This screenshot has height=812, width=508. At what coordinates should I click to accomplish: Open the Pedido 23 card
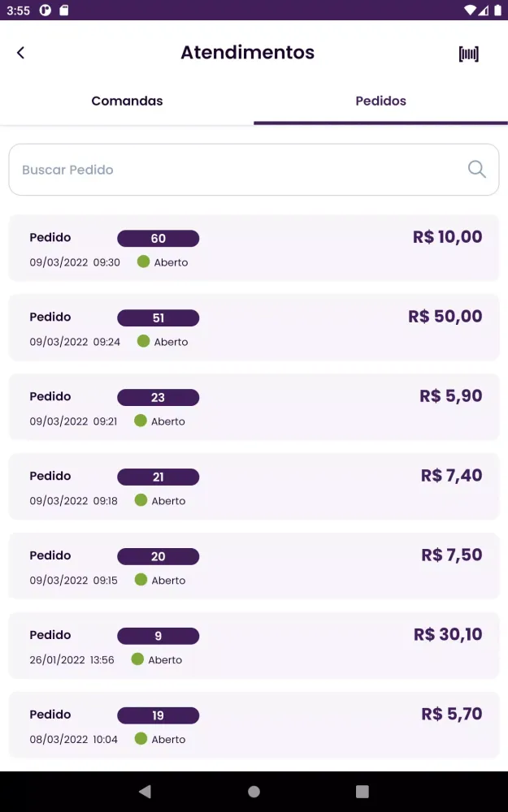point(254,407)
